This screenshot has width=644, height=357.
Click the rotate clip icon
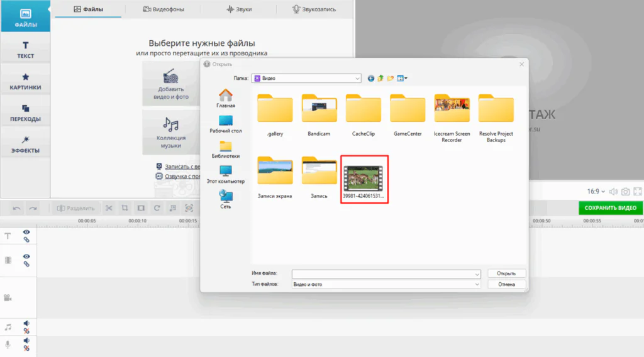pos(157,208)
